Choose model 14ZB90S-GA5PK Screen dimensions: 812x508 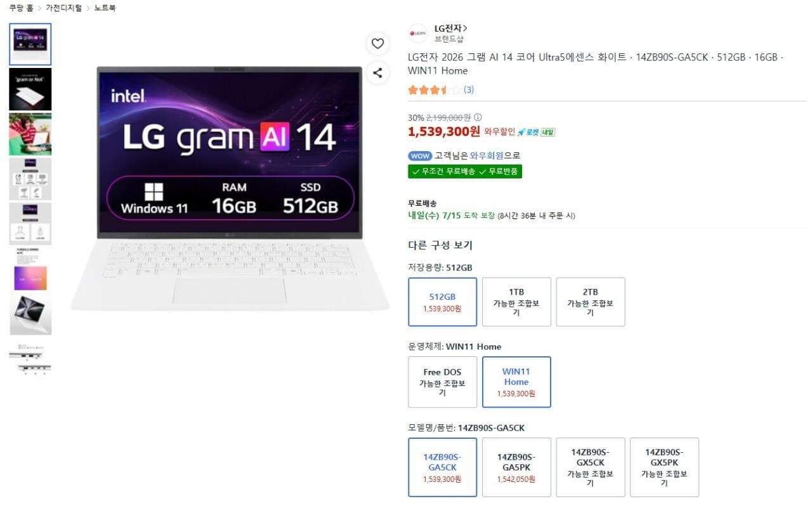(516, 467)
